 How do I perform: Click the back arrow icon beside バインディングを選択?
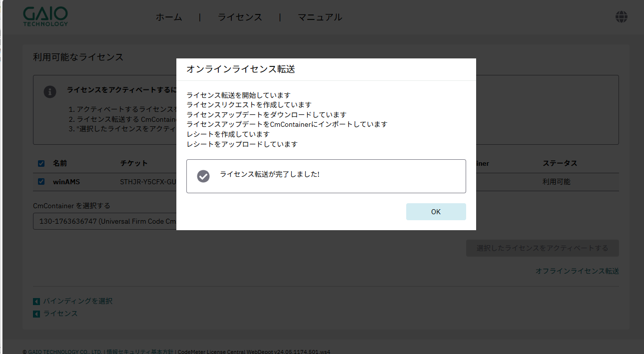[x=36, y=302]
